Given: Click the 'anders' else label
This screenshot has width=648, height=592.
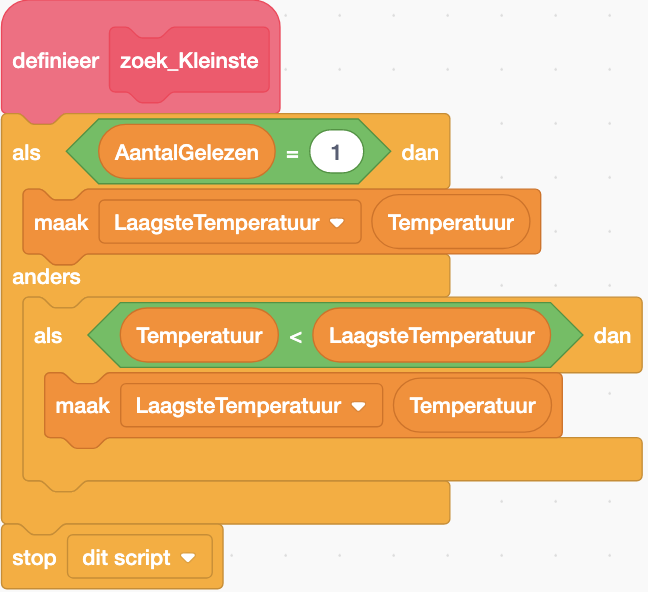Looking at the screenshot, I should (46, 276).
